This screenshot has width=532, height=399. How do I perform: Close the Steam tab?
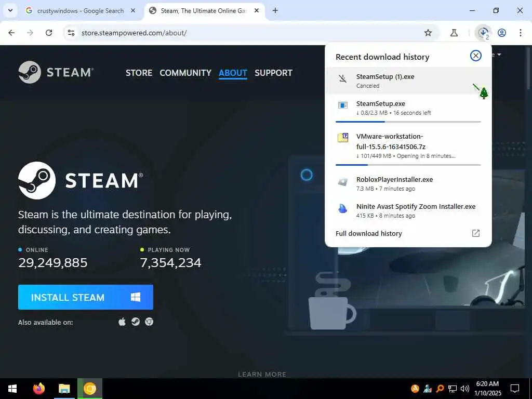[257, 11]
